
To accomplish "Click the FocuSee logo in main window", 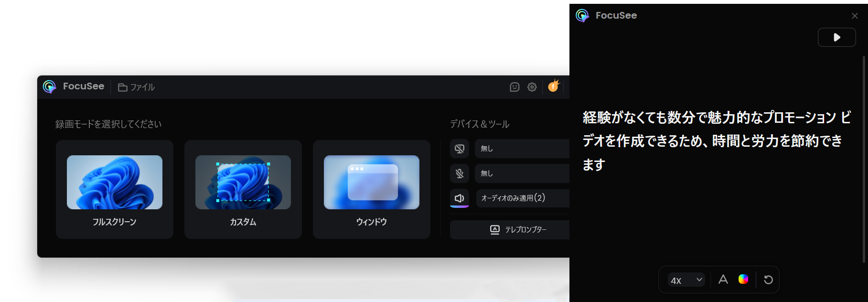I will pos(50,86).
